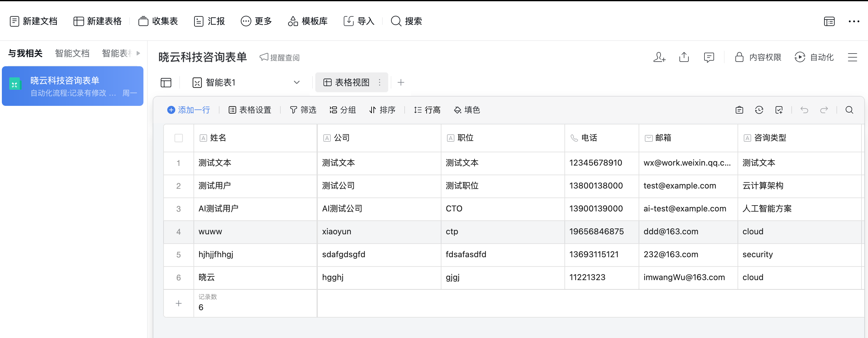
Task: Select the cell containing 晓云
Action: click(x=255, y=278)
